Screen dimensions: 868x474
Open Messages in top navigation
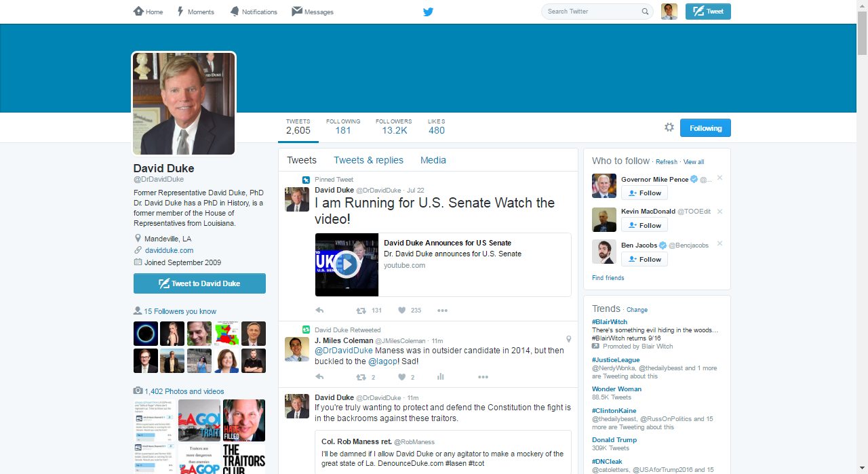[313, 12]
